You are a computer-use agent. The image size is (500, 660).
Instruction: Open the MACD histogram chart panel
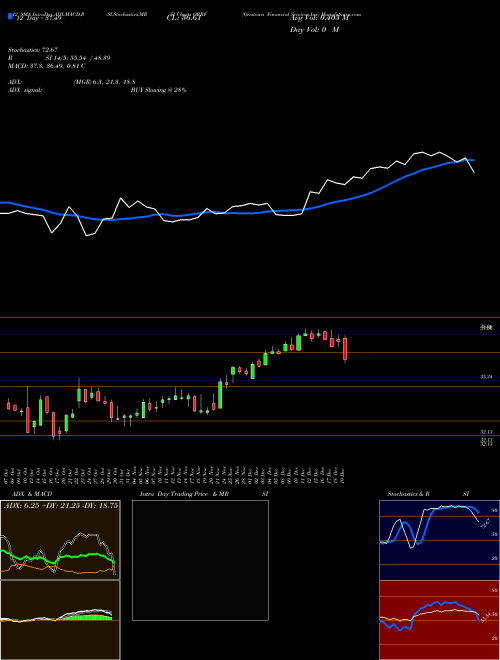click(x=60, y=620)
